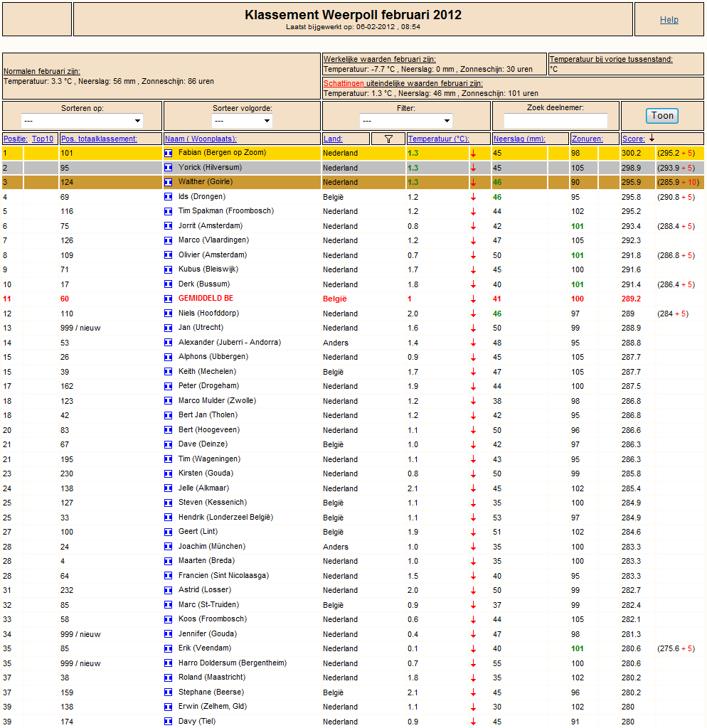Click the blue icon beside Jorrit (Amsterdam)

tap(168, 226)
